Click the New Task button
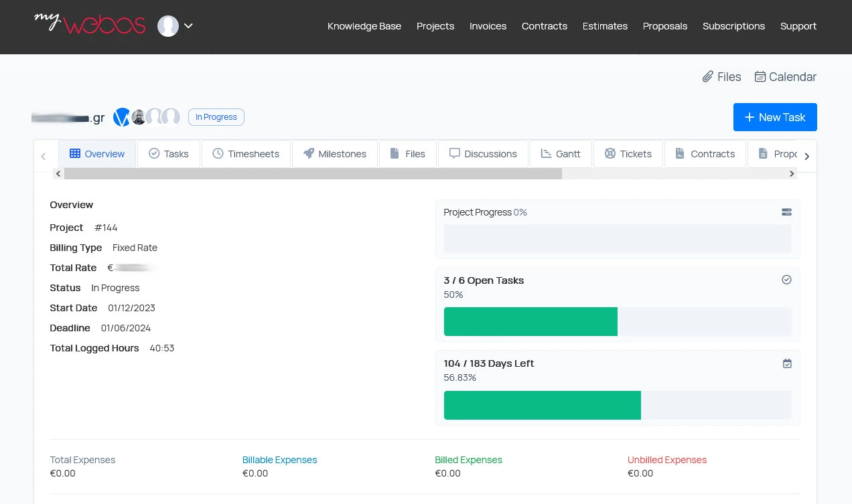The height and width of the screenshot is (504, 852). (775, 117)
